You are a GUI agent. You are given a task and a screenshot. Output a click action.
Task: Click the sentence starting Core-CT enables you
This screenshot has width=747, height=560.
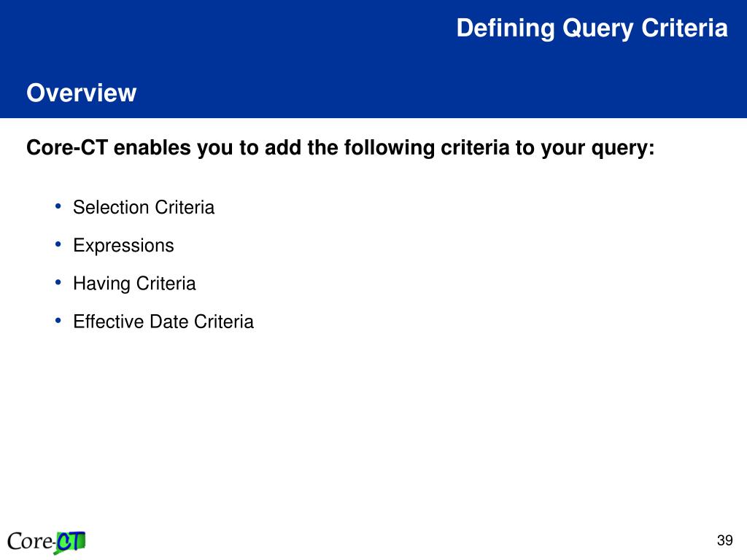[x=340, y=148]
